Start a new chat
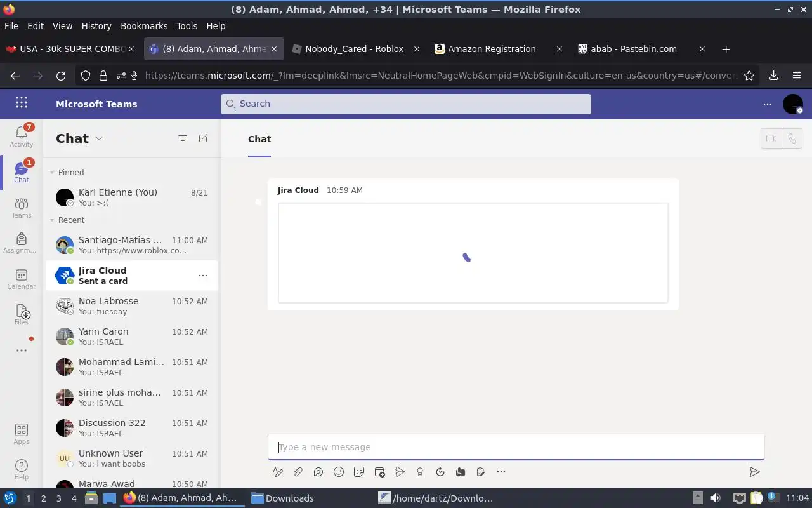This screenshot has height=508, width=812. 203,138
